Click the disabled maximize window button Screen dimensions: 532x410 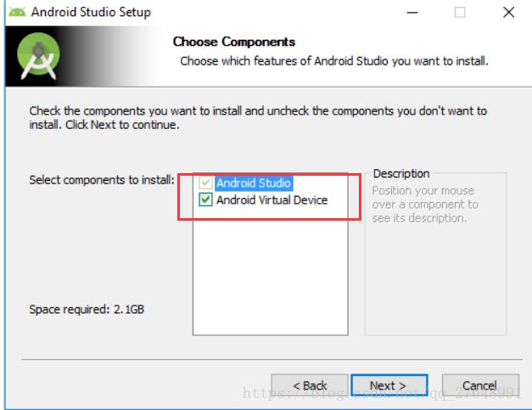tap(460, 13)
